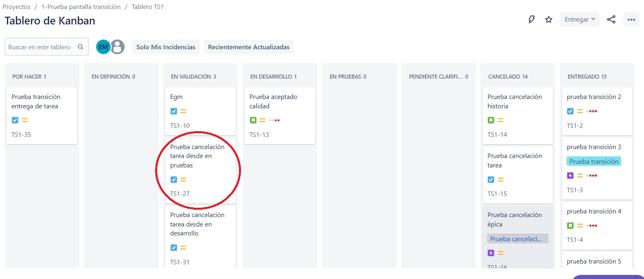Open the Prueba transición epic label
This screenshot has width=644, height=279.
tap(594, 161)
